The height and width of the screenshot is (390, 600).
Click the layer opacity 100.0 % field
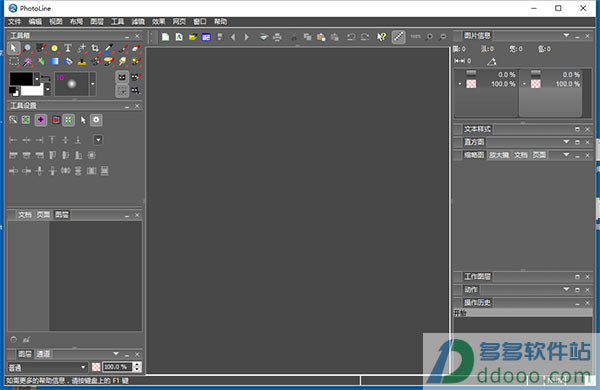pos(117,367)
